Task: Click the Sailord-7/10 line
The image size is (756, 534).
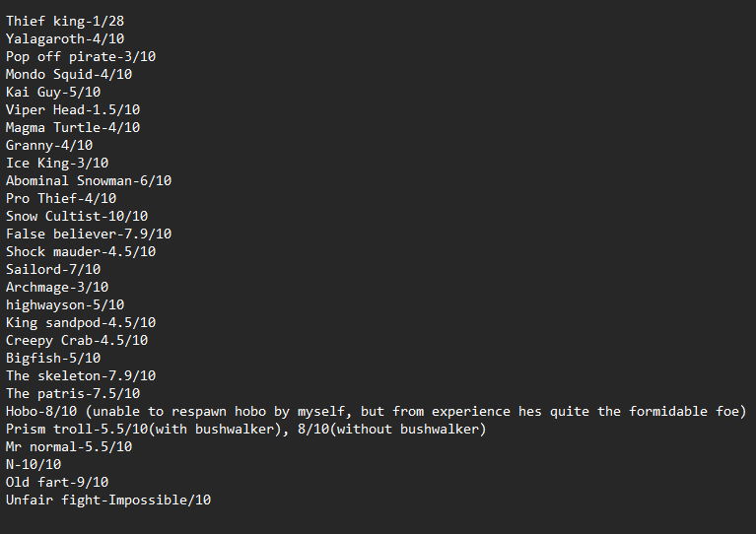Action: 53,269
